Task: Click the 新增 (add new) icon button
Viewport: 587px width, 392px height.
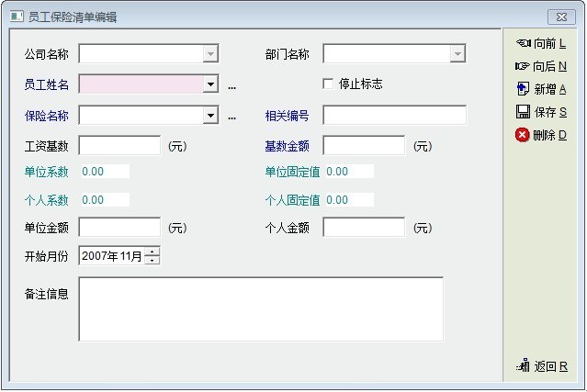Action: coord(541,89)
